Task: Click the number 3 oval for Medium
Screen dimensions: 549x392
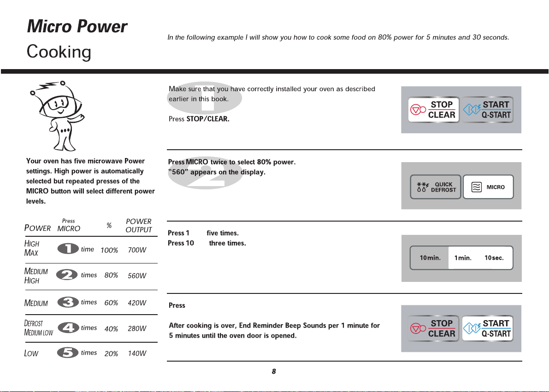Action: 68,302
